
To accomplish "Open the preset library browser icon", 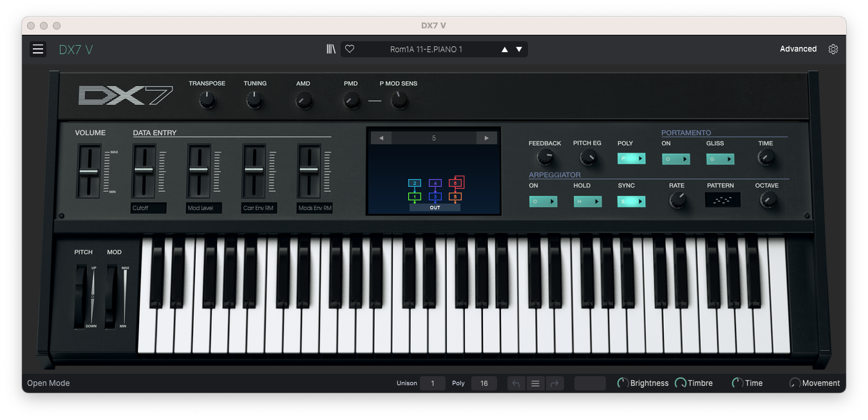I will pyautogui.click(x=331, y=49).
